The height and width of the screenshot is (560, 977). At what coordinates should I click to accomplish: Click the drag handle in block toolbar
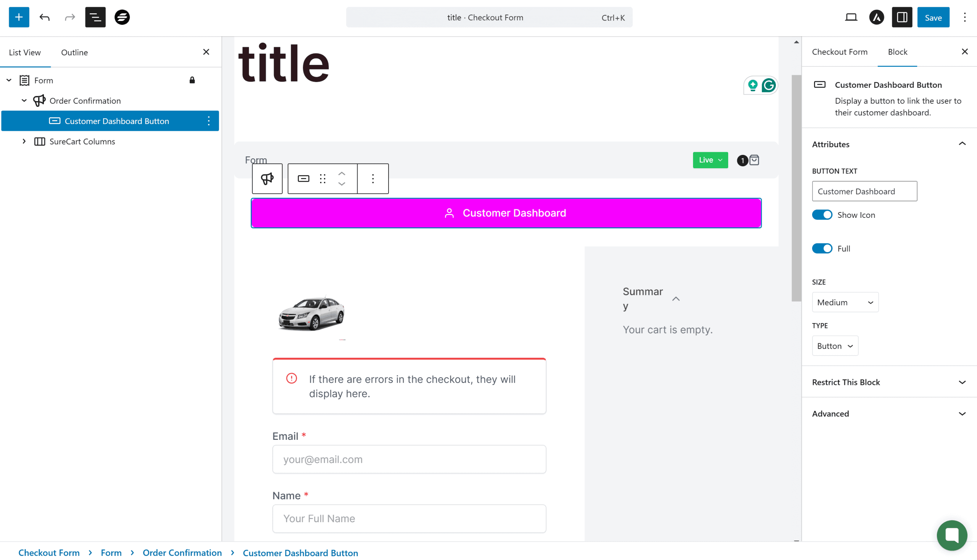click(322, 179)
